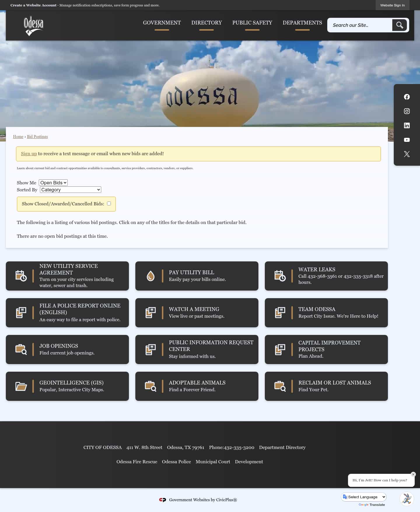Click the New Utility Service Agreement calendar icon
This screenshot has width=420, height=512.
click(x=21, y=276)
